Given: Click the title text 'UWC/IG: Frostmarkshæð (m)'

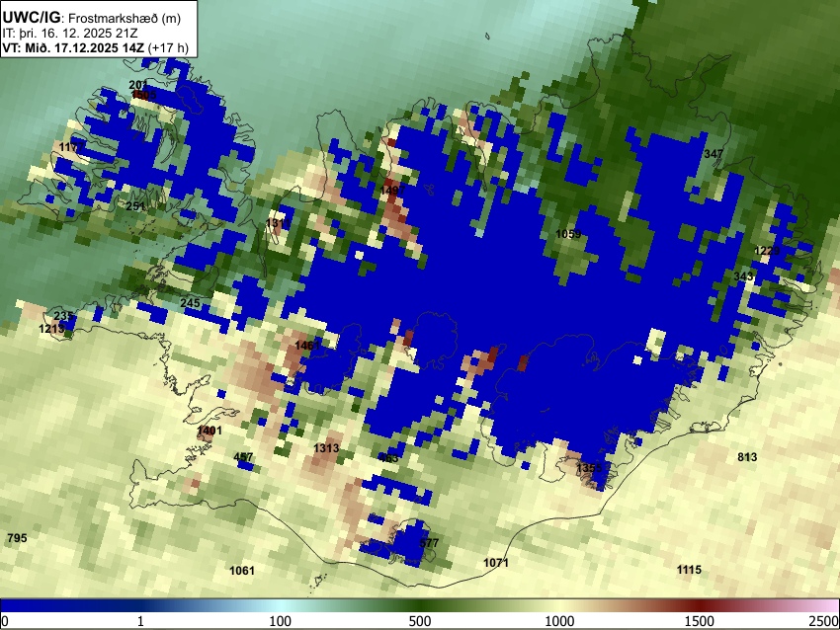Looking at the screenshot, I should (92, 18).
